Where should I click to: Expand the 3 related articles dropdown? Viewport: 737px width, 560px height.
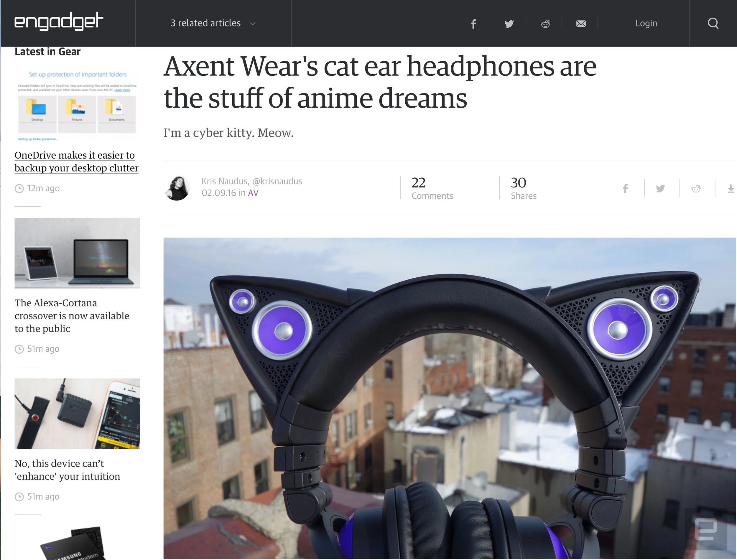pyautogui.click(x=213, y=23)
